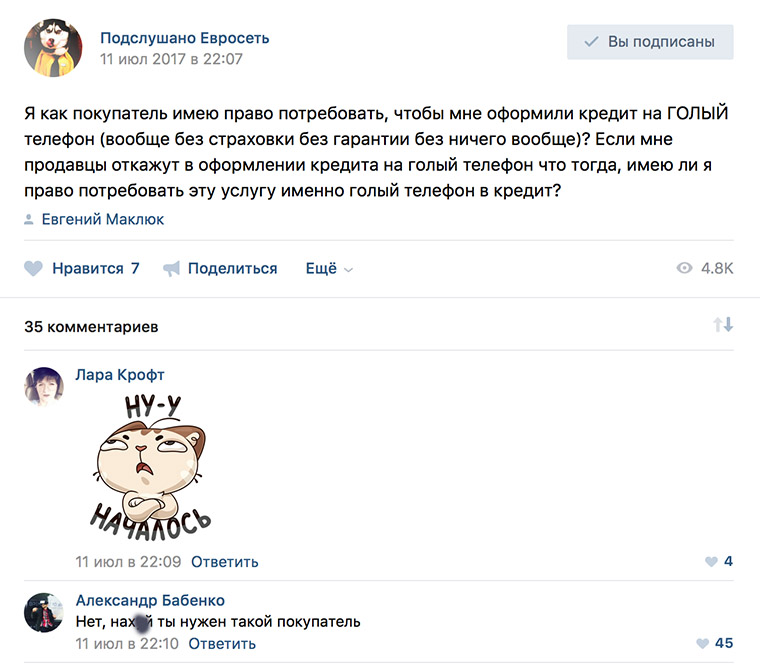
Task: Open post timestamp 11 июл 2017
Action: coord(171,59)
